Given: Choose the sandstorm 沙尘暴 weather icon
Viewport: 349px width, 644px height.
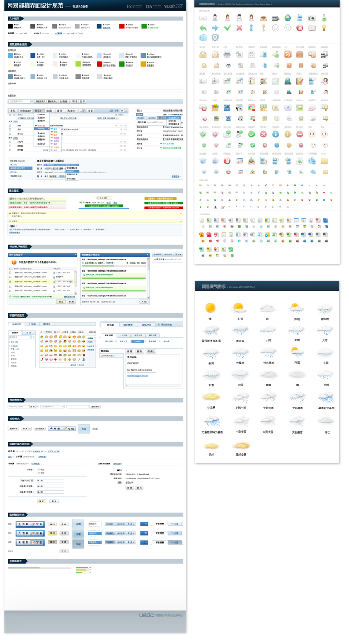Looking at the screenshot, I should (210, 398).
